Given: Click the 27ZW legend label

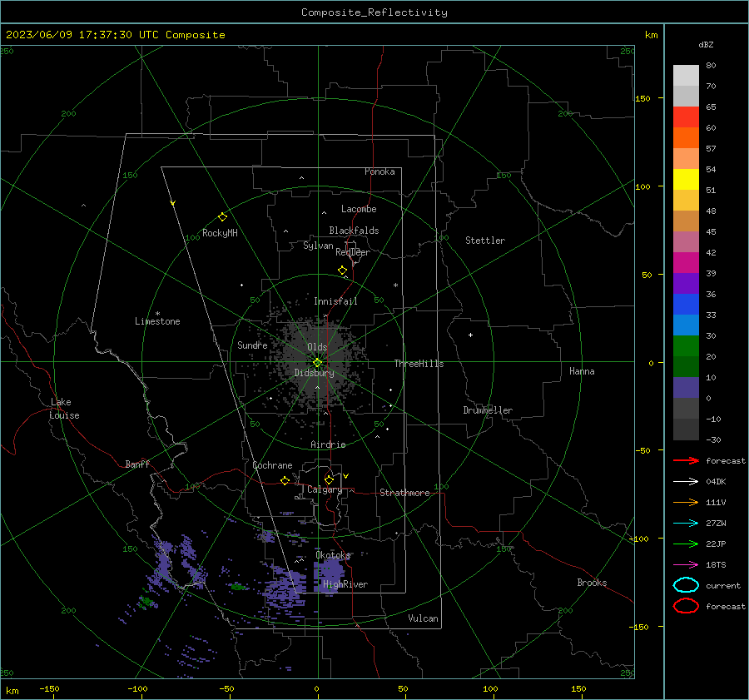Looking at the screenshot, I should click(x=716, y=524).
